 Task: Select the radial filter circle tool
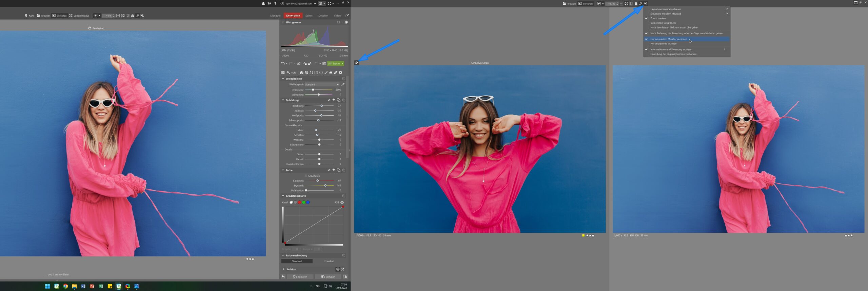point(321,73)
